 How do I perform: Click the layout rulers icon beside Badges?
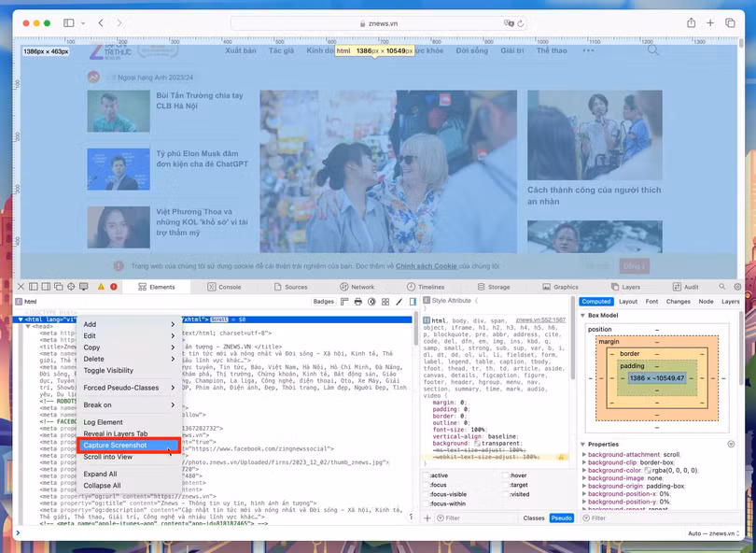click(343, 301)
